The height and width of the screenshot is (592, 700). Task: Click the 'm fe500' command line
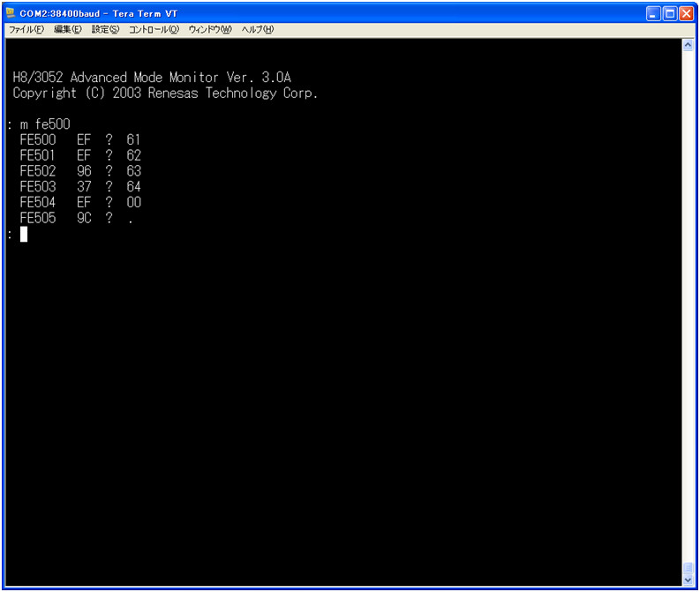click(44, 124)
